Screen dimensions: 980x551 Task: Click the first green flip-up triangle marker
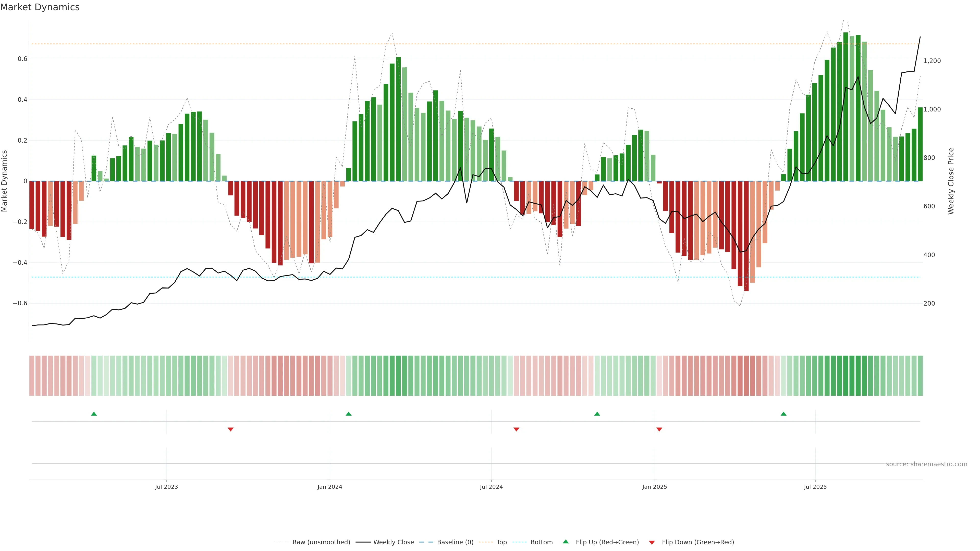[94, 414]
